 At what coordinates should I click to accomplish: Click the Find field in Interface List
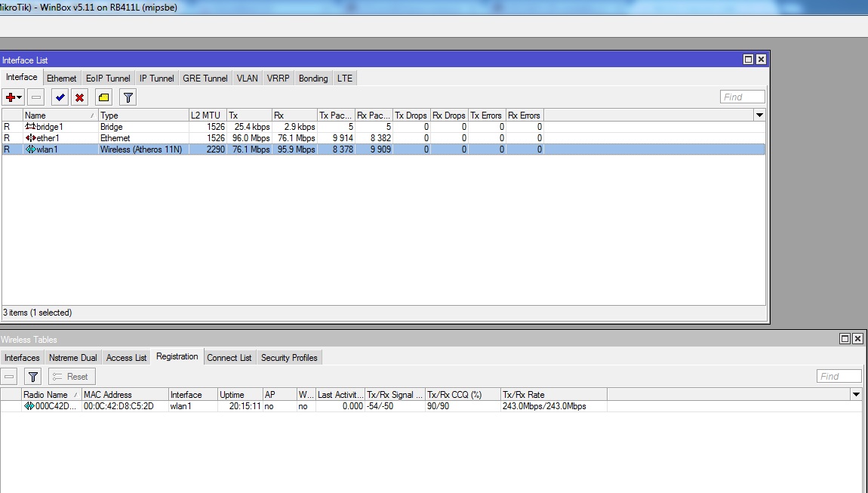coord(743,97)
